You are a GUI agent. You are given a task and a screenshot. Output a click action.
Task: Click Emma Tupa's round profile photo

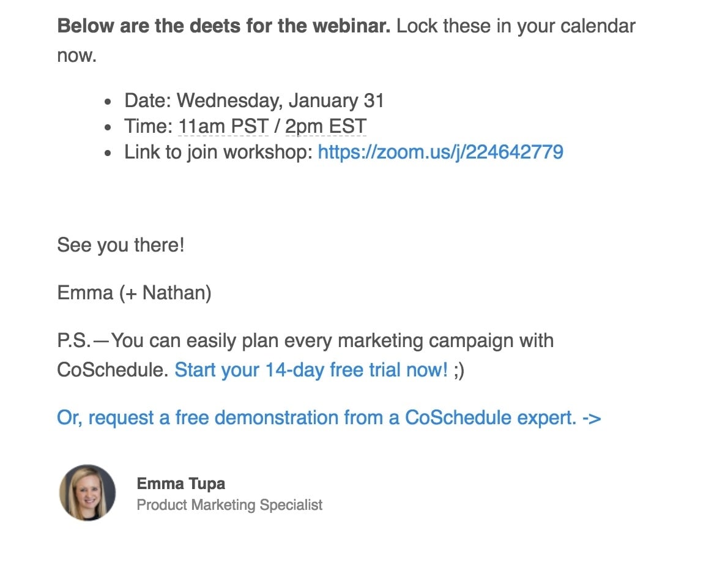click(87, 493)
